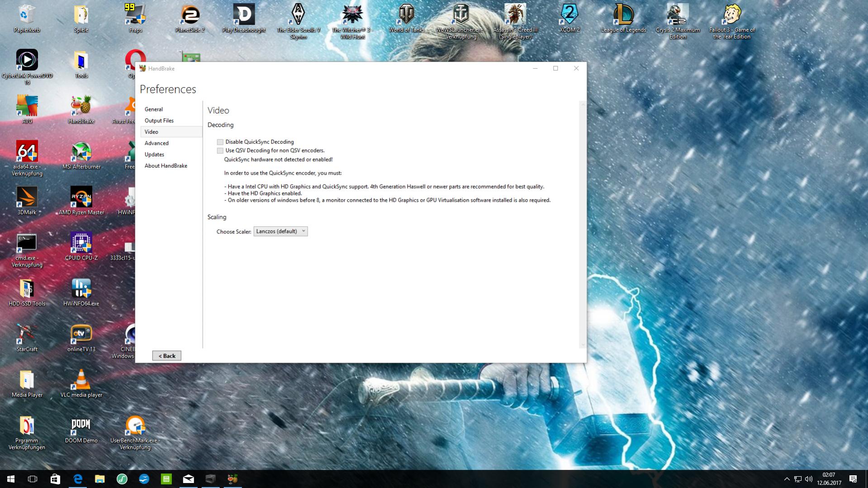Select Prgramm Verknüpfungen folder icon
The width and height of the screenshot is (868, 488).
pyautogui.click(x=27, y=432)
